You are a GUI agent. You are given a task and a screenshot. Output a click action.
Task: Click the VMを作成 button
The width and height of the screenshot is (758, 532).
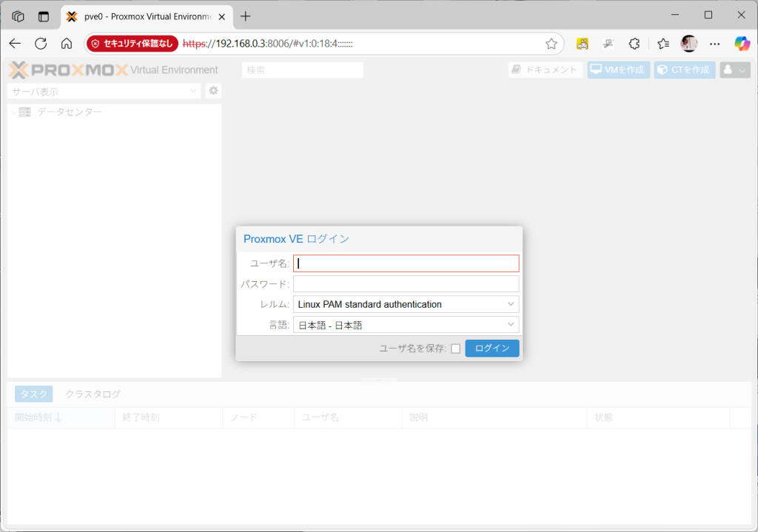[619, 70]
